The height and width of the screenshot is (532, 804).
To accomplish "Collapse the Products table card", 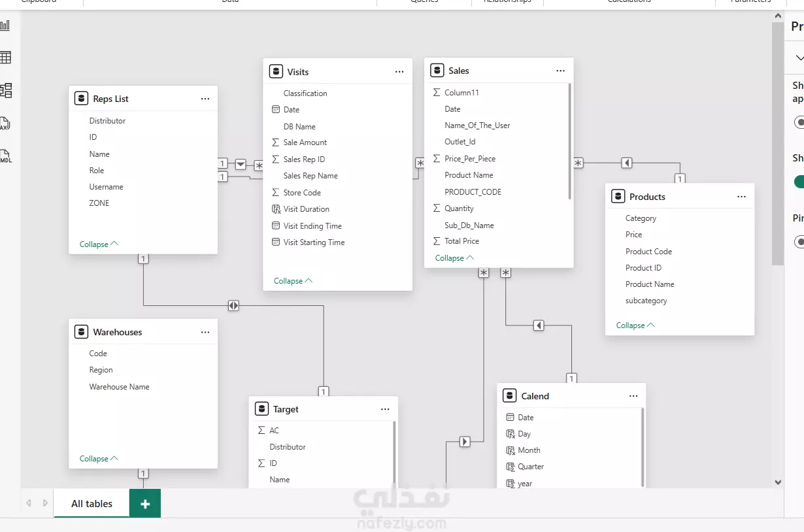I will pos(635,325).
